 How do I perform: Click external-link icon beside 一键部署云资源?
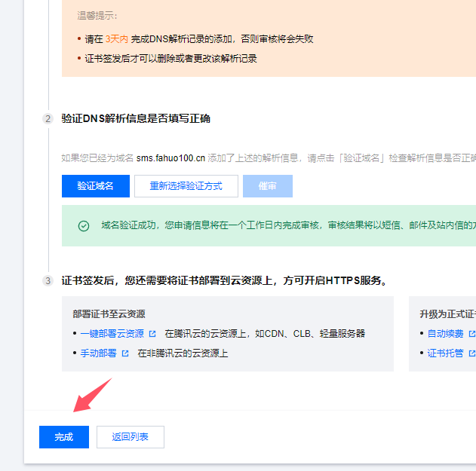click(x=152, y=334)
